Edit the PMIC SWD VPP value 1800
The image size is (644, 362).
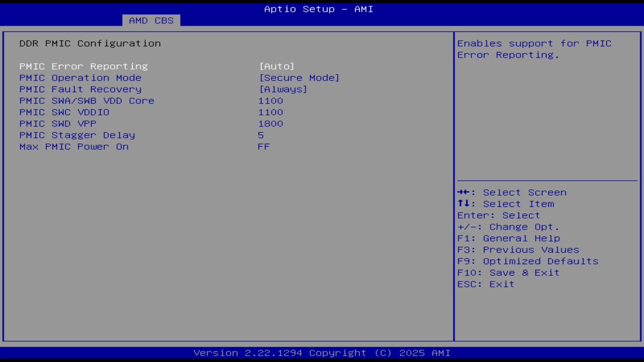point(271,124)
